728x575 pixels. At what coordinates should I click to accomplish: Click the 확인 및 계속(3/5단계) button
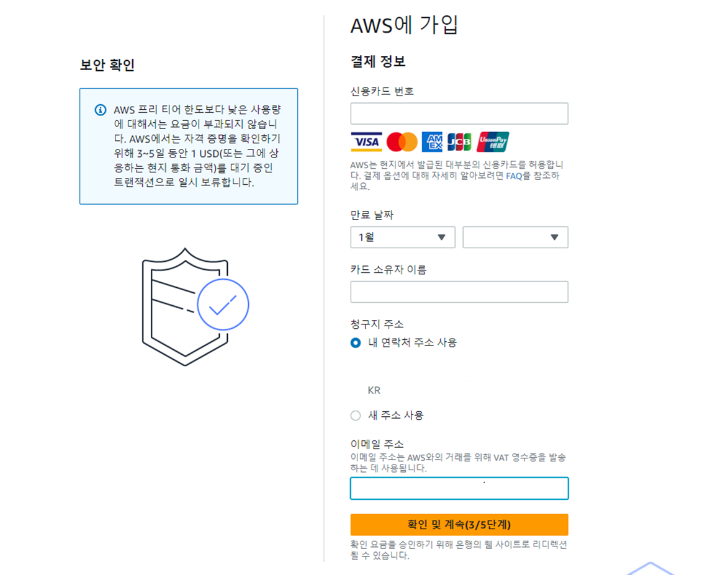tap(459, 524)
